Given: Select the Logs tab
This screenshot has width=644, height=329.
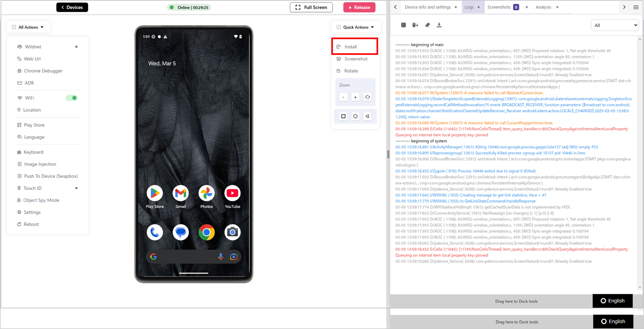Looking at the screenshot, I should point(469,7).
